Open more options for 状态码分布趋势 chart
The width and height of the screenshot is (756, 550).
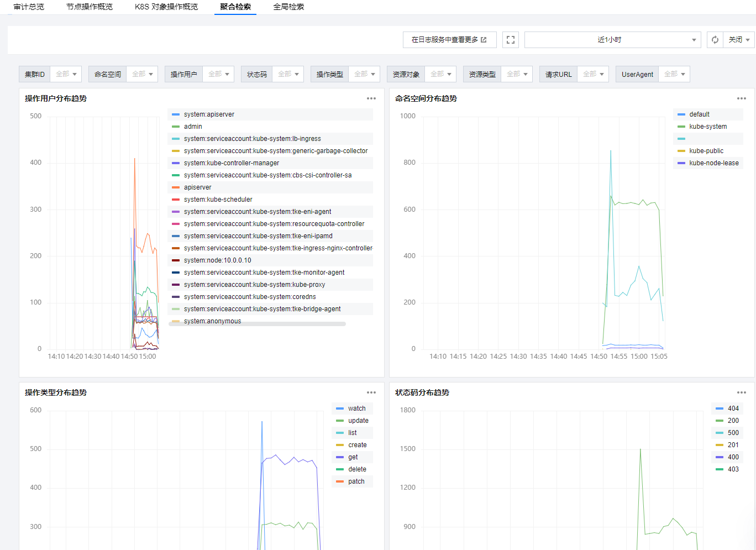click(742, 392)
